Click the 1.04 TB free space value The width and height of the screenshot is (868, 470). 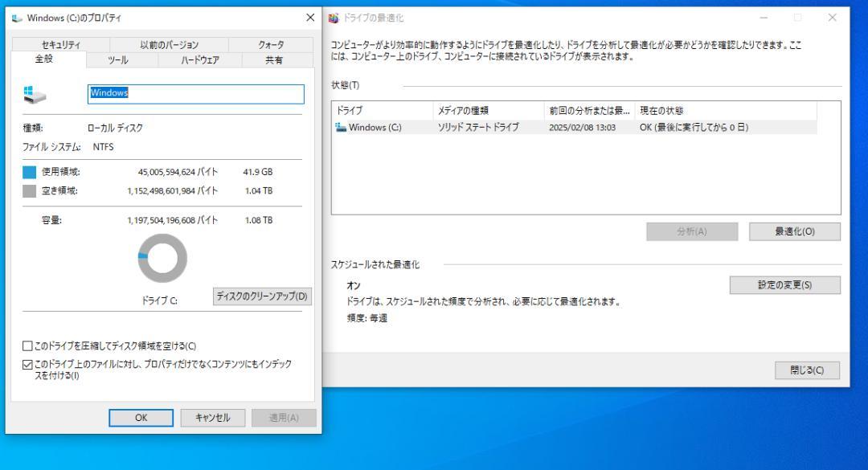(x=259, y=191)
